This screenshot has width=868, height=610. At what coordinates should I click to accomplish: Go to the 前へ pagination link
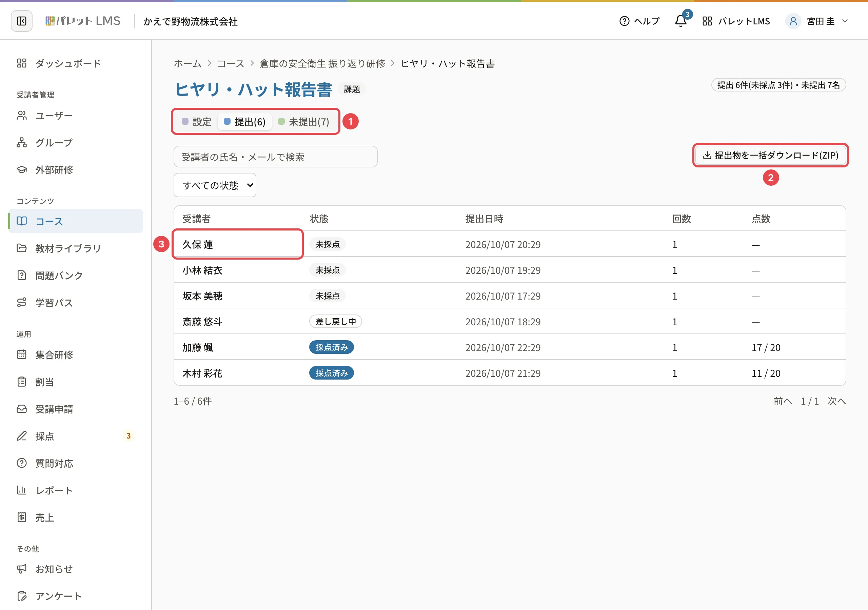[783, 401]
